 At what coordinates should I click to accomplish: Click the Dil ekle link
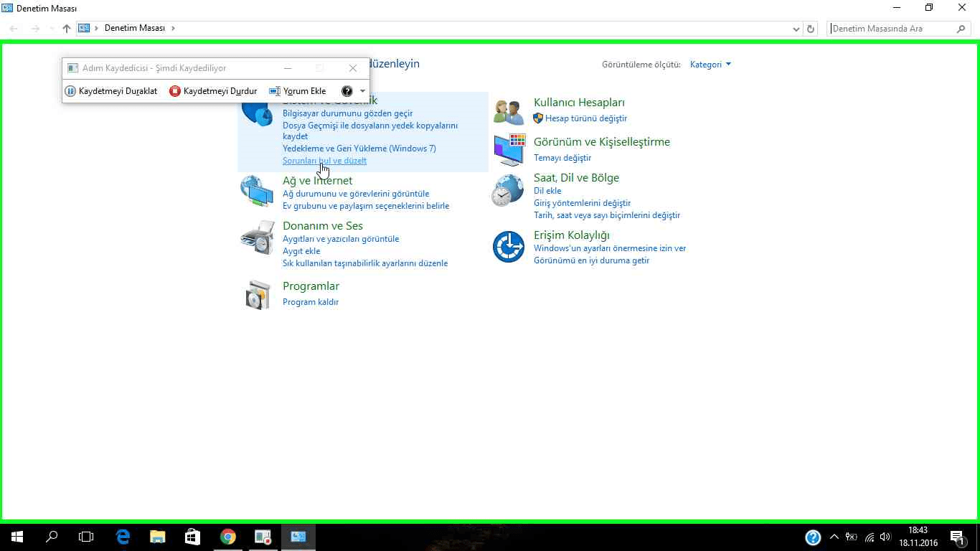547,191
